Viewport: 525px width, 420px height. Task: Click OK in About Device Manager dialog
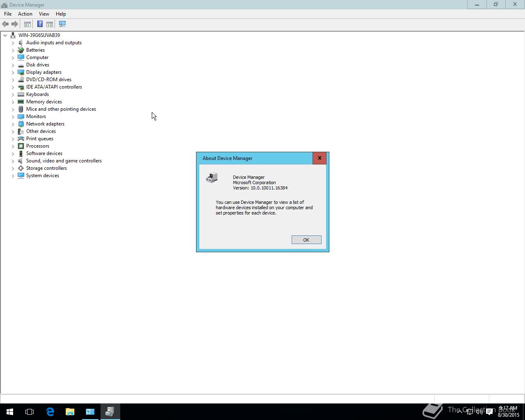point(306,240)
